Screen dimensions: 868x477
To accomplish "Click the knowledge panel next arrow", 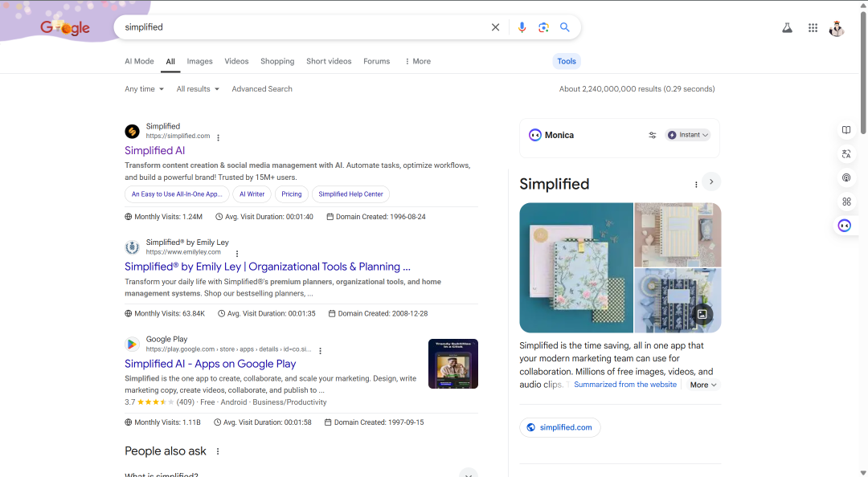I will (x=711, y=182).
